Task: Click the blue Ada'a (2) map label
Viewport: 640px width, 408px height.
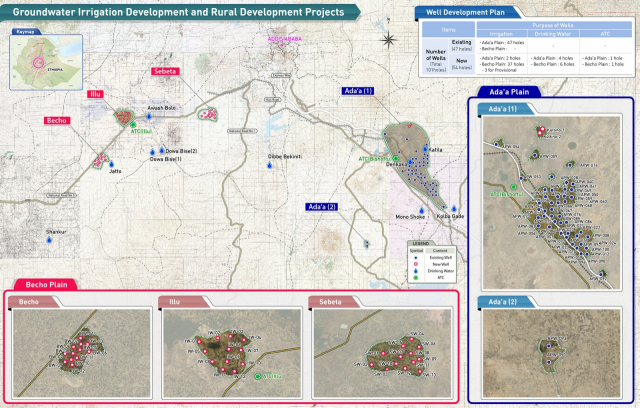Action: click(x=323, y=207)
